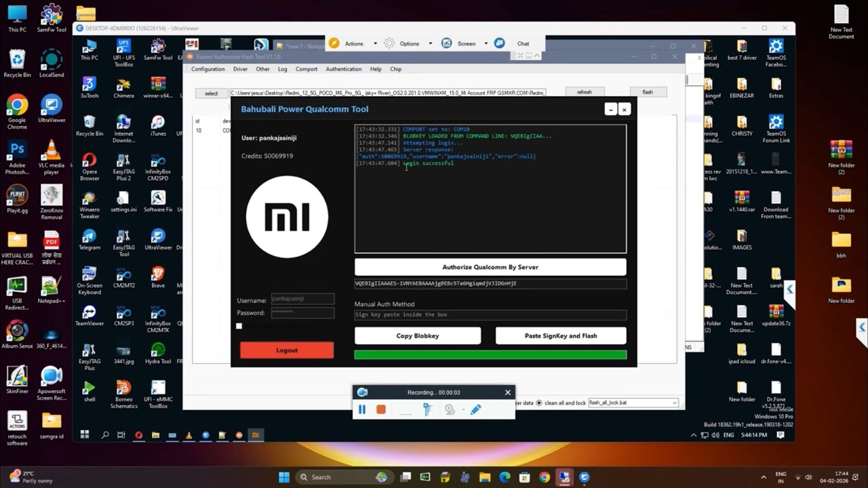Stop the screen recording with orange square

click(x=381, y=409)
